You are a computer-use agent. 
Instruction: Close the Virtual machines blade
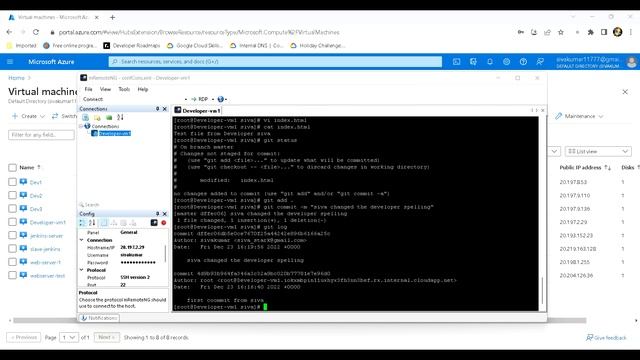[625, 92]
